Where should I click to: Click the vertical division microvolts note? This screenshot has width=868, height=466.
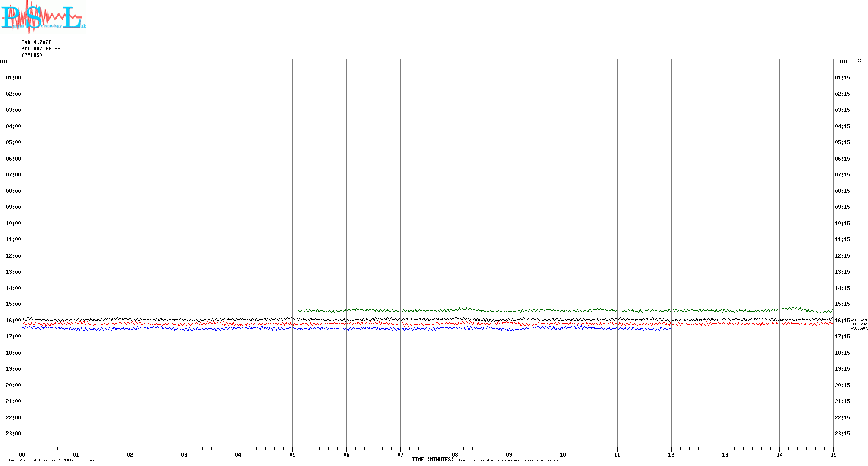[x=55, y=460]
